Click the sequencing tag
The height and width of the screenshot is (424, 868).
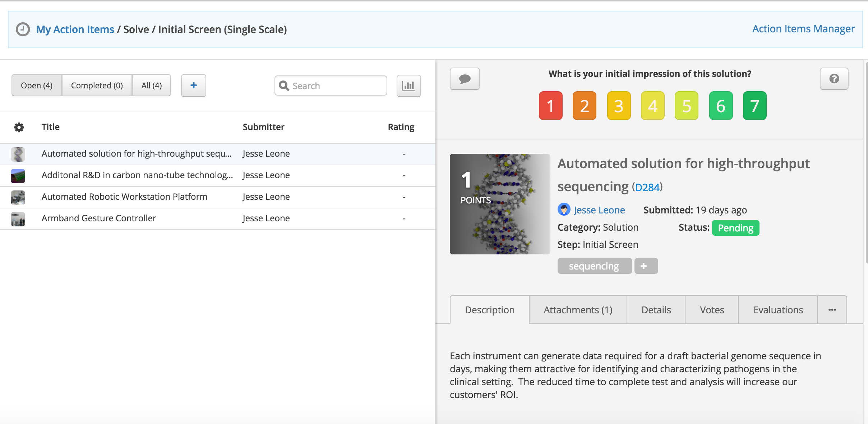pos(594,266)
